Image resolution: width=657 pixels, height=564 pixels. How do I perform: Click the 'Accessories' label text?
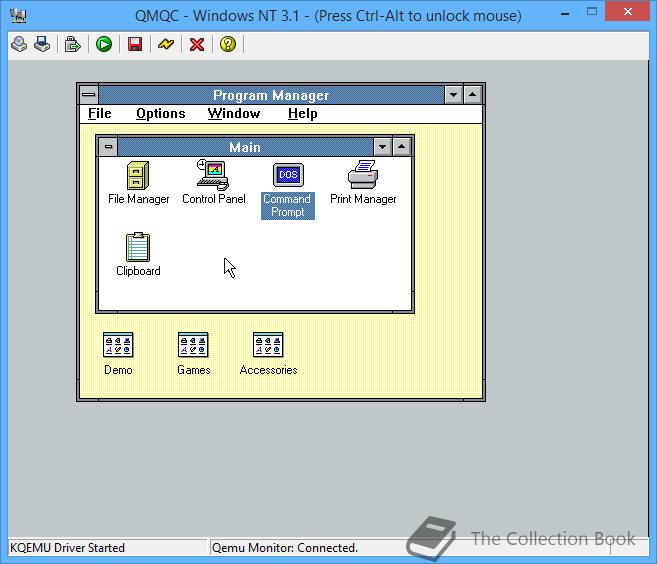pos(269,370)
